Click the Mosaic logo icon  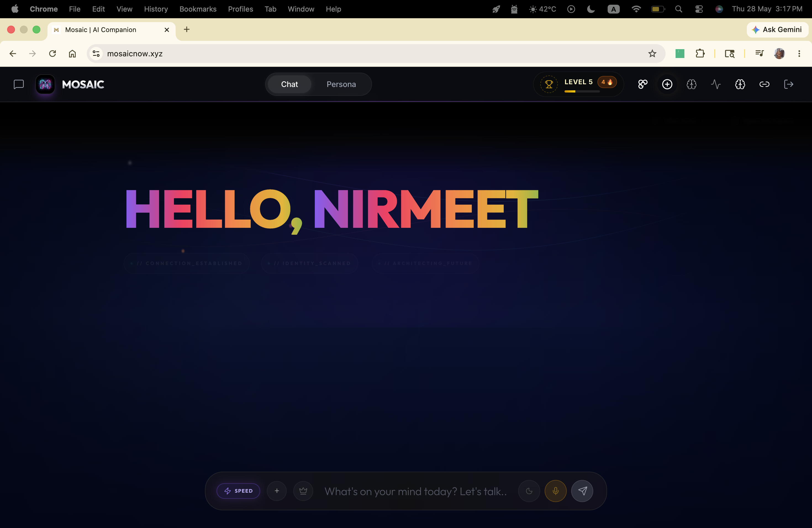point(45,84)
